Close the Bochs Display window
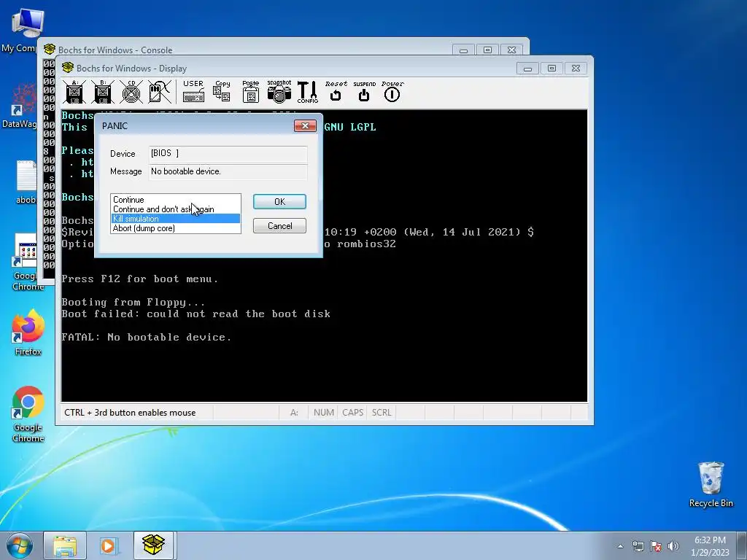This screenshot has width=747, height=560. (576, 69)
